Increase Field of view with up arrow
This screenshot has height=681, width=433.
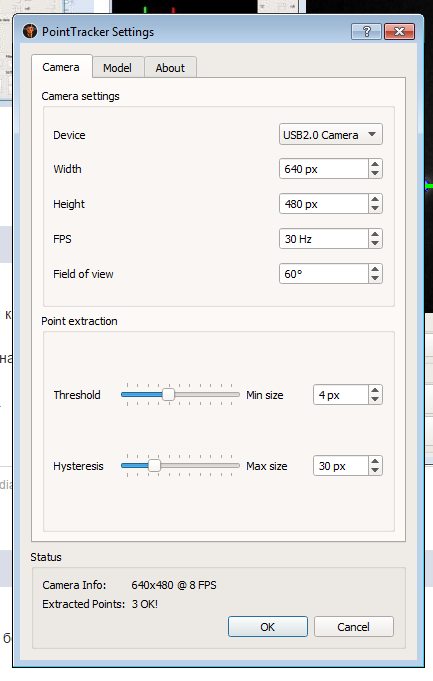click(x=375, y=269)
